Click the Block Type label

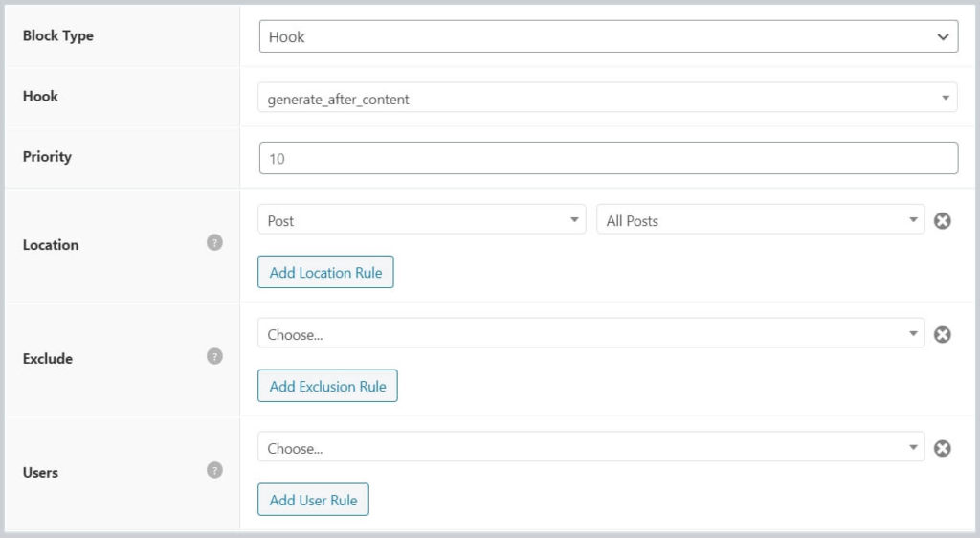[58, 35]
